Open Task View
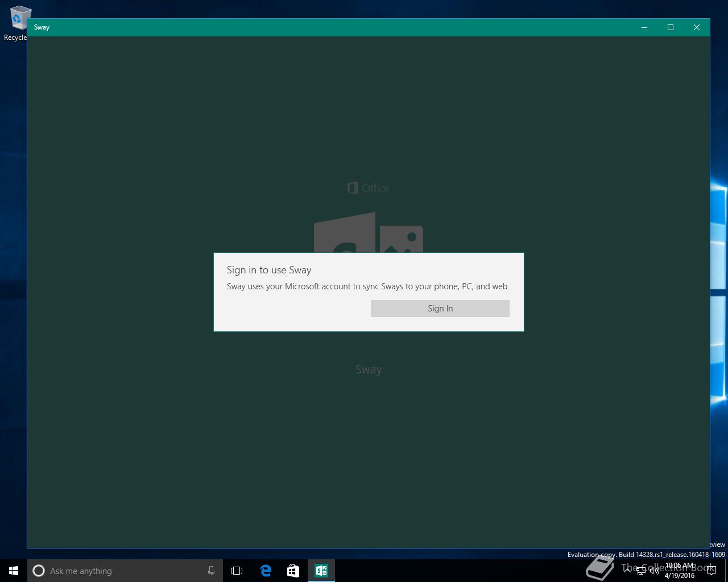 (237, 571)
